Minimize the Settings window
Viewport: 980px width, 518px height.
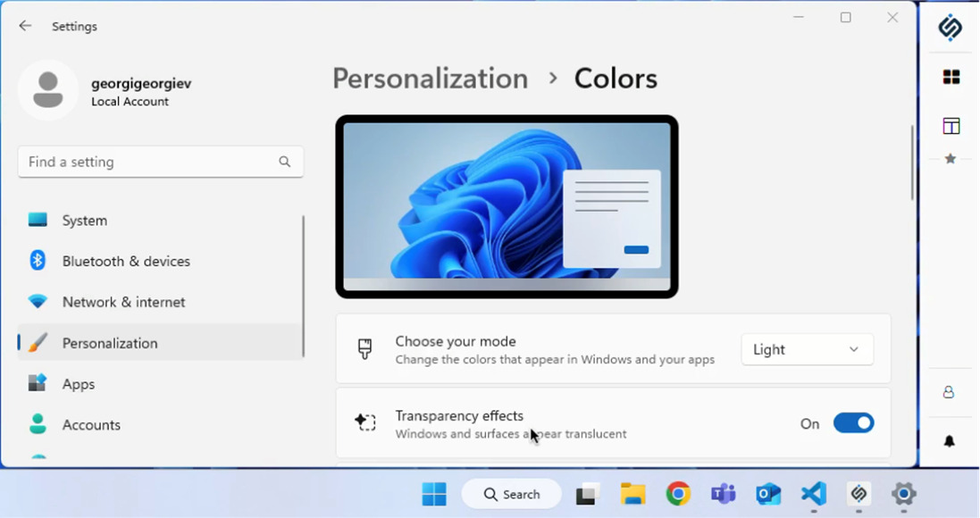click(799, 18)
